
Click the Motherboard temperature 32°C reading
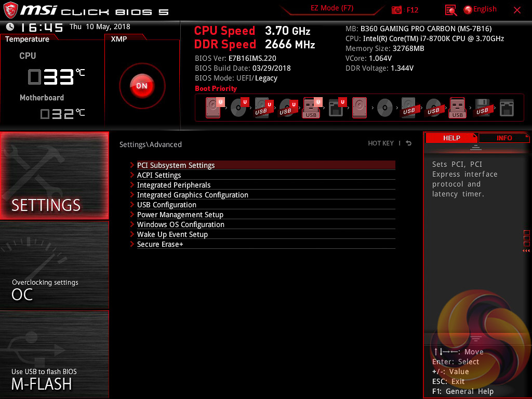pyautogui.click(x=62, y=114)
